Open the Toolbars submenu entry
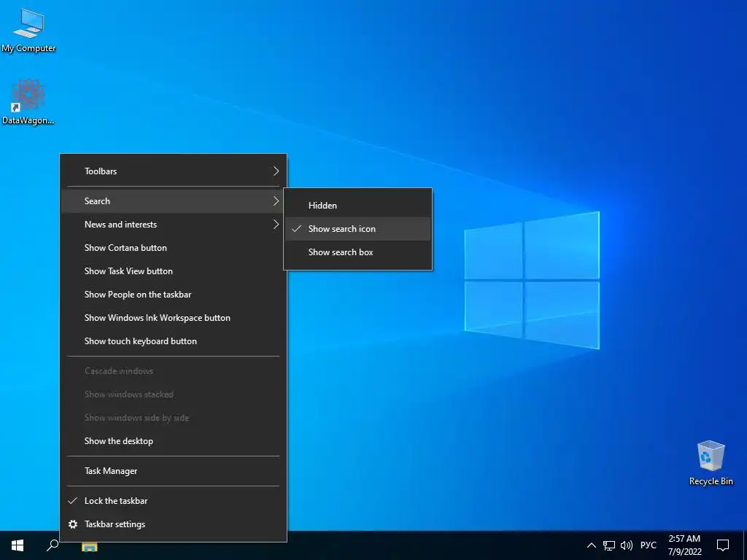The width and height of the screenshot is (747, 560). tap(174, 171)
